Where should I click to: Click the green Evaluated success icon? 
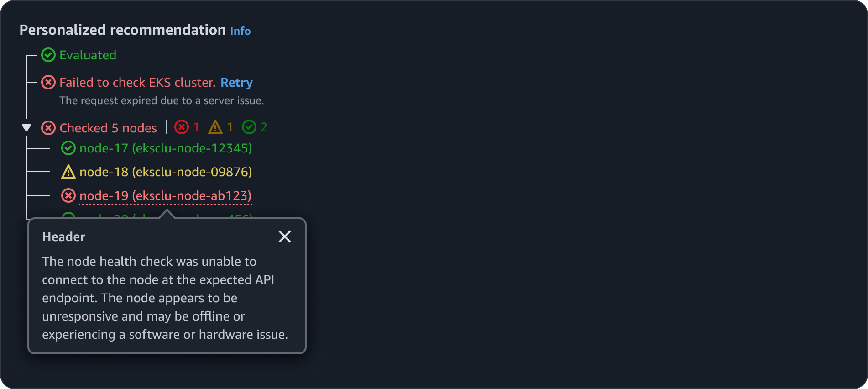pyautogui.click(x=48, y=55)
